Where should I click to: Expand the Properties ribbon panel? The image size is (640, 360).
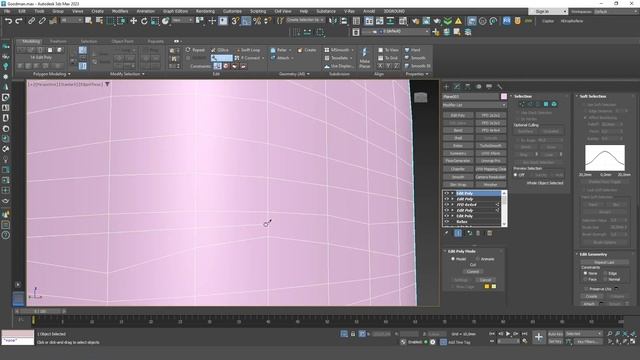[417, 74]
